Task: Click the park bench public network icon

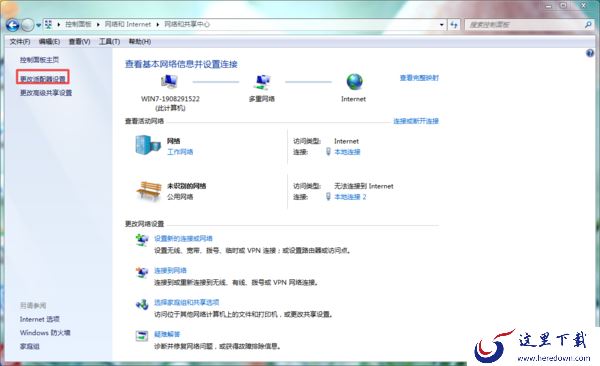Action: (149, 190)
